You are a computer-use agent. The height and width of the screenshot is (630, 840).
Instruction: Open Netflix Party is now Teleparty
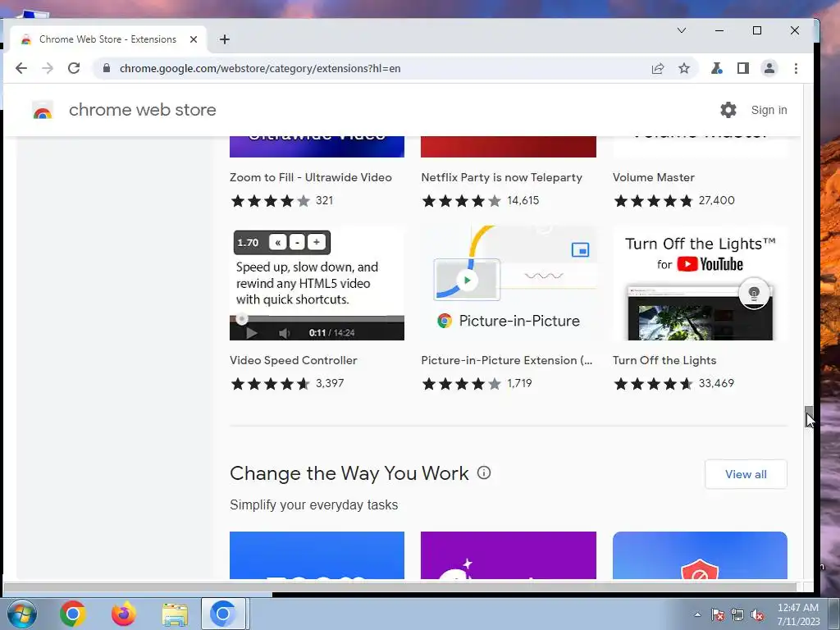(x=501, y=177)
